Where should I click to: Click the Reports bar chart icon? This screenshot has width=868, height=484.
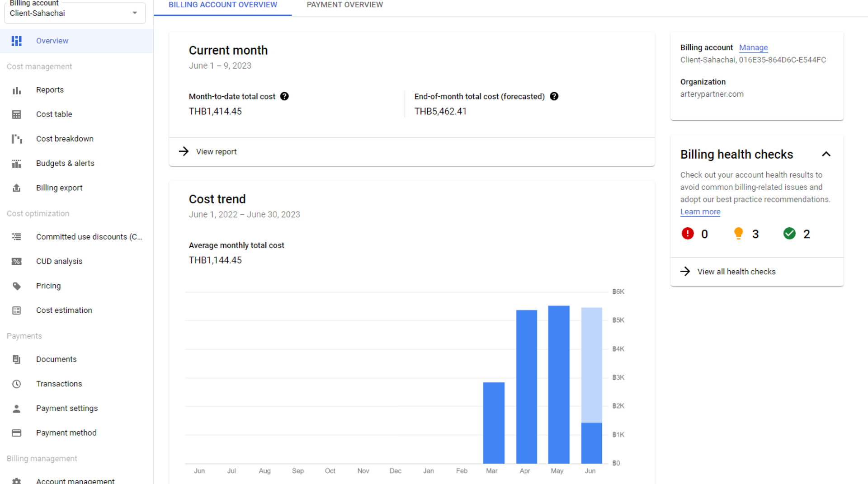pyautogui.click(x=17, y=90)
